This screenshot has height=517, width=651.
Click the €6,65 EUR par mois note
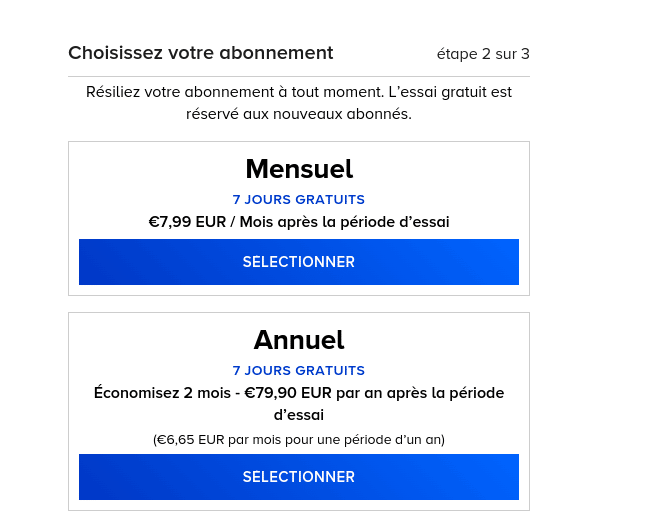tap(299, 440)
